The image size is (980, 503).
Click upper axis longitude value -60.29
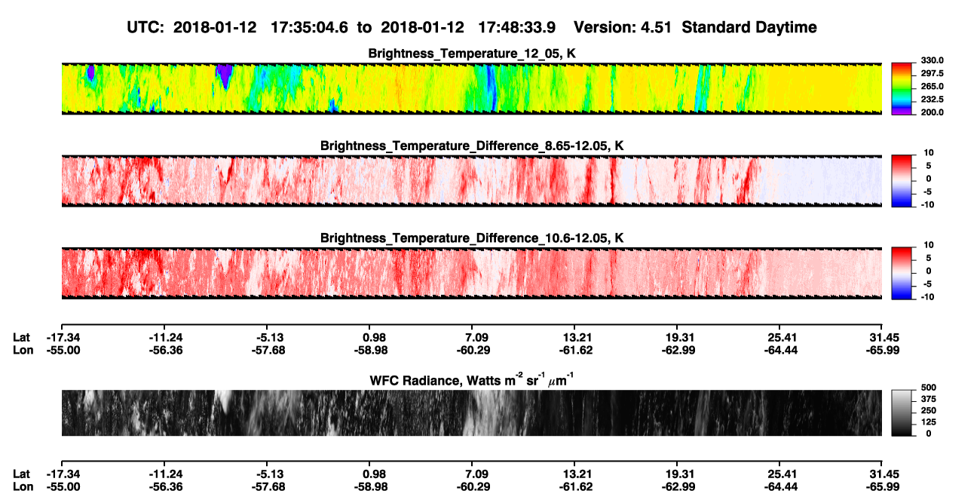pyautogui.click(x=474, y=350)
